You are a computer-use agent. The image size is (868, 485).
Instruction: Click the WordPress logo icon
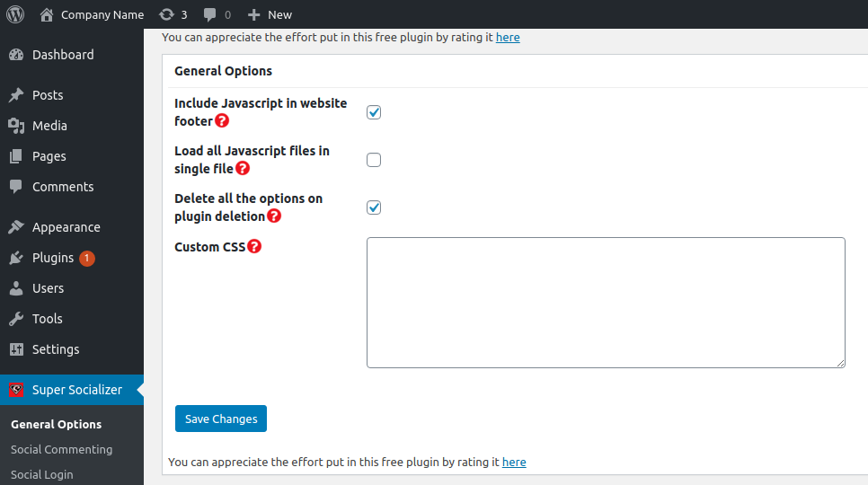click(x=15, y=14)
